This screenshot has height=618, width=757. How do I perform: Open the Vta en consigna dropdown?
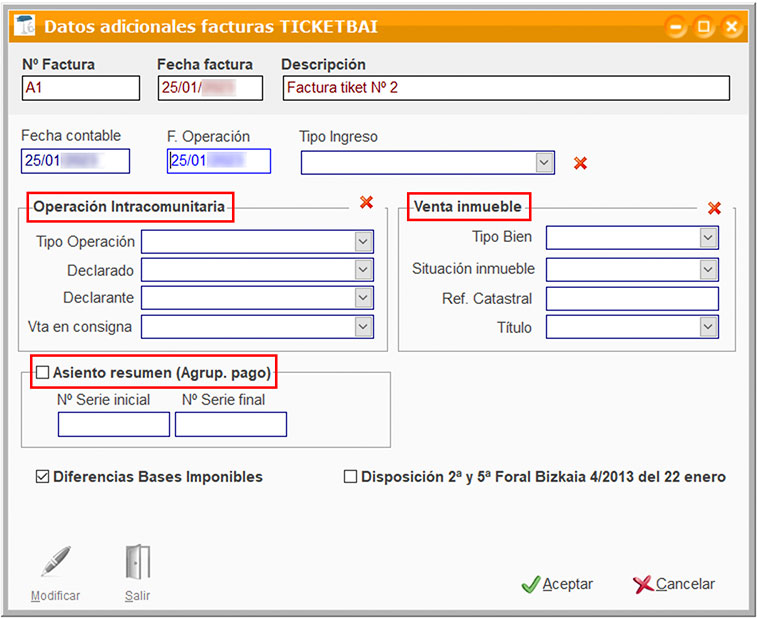click(x=363, y=327)
